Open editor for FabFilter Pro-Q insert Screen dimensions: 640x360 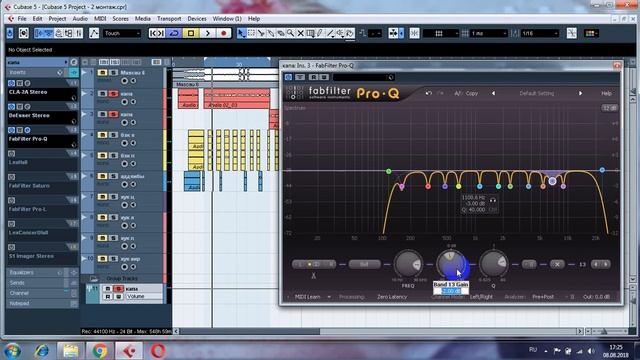coord(27,130)
